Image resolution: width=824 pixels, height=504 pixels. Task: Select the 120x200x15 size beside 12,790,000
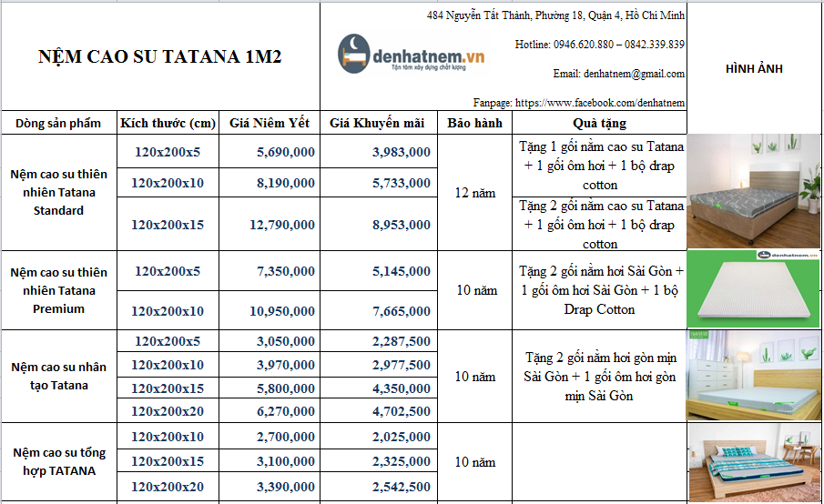point(168,224)
